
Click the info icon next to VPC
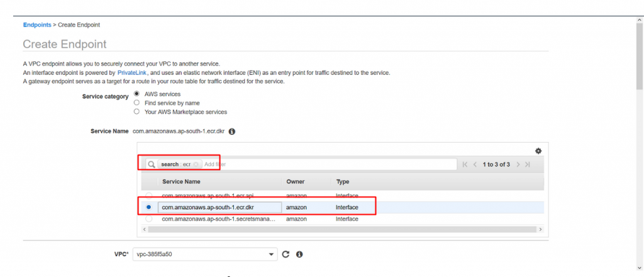tap(299, 254)
